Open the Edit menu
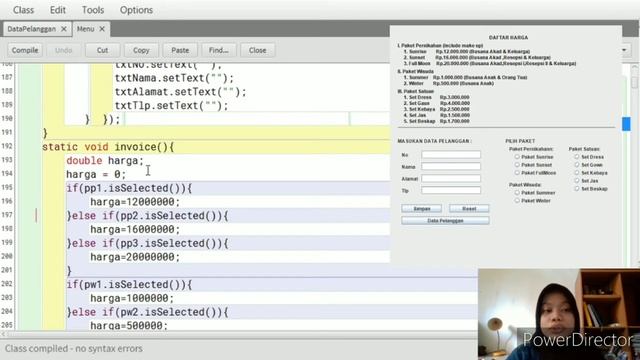The width and height of the screenshot is (640, 360). click(58, 10)
